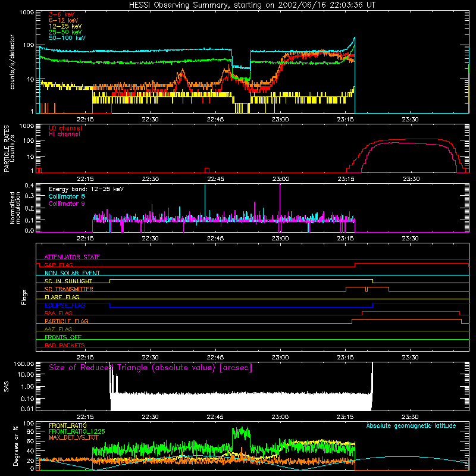
Task: Click the ECLIPSE FLAG label
Action: coord(65,305)
